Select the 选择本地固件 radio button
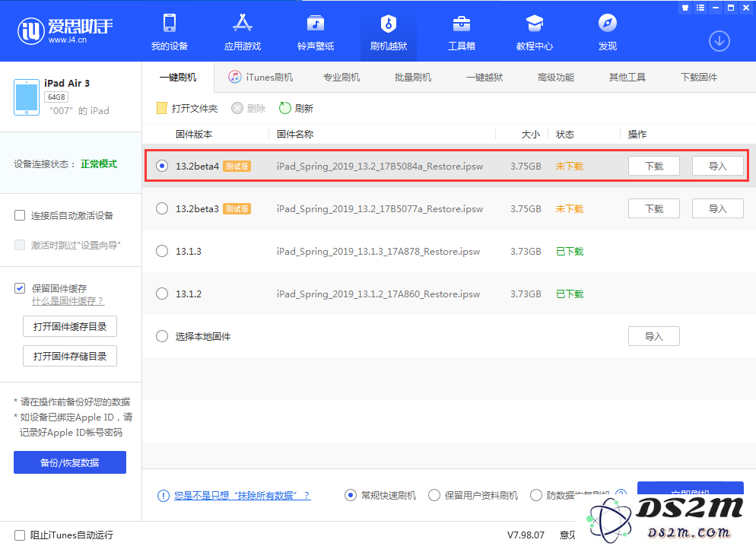 point(162,336)
